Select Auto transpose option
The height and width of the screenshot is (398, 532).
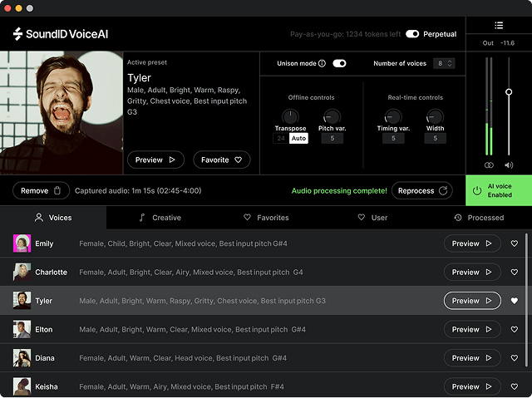coord(298,138)
